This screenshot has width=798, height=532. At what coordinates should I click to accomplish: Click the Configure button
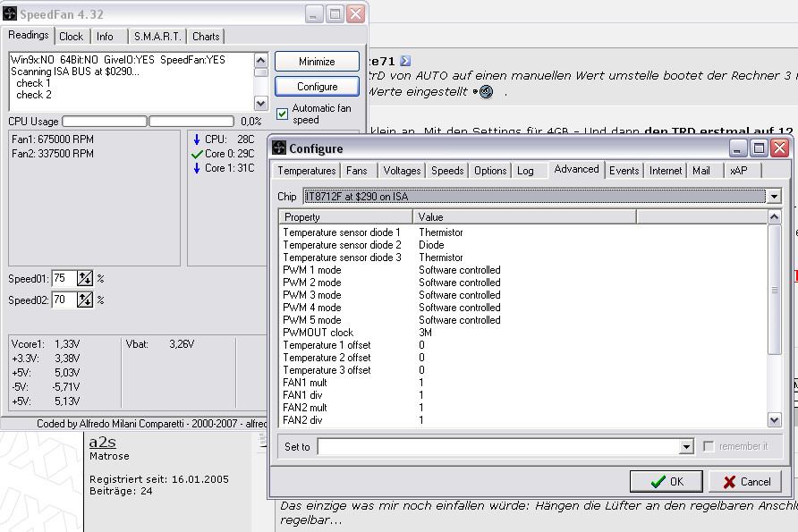[317, 87]
